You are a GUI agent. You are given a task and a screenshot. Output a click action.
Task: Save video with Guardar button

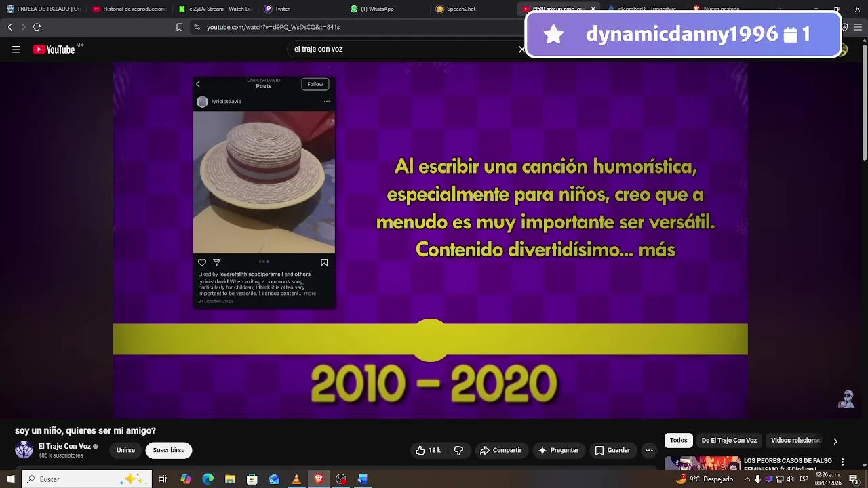pos(612,450)
